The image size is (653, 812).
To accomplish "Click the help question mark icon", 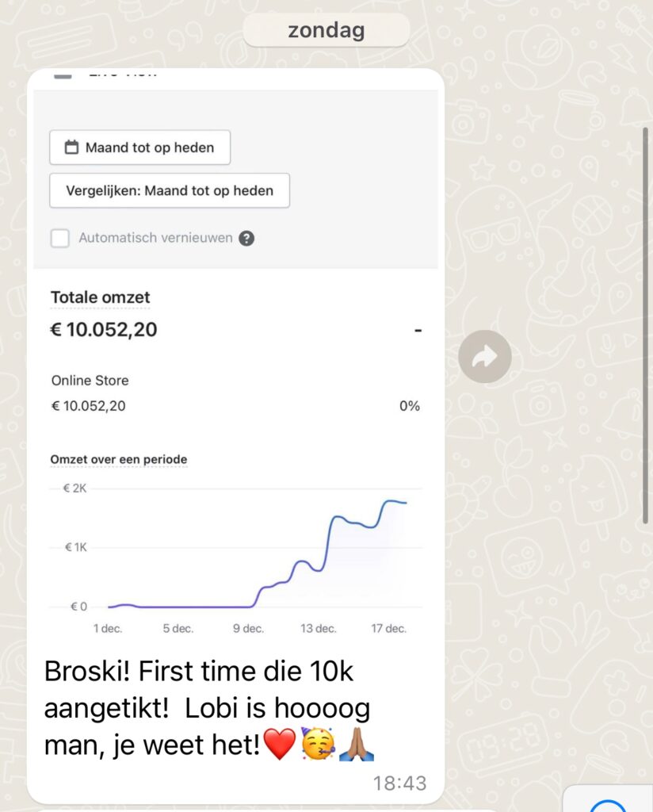I will click(x=246, y=238).
